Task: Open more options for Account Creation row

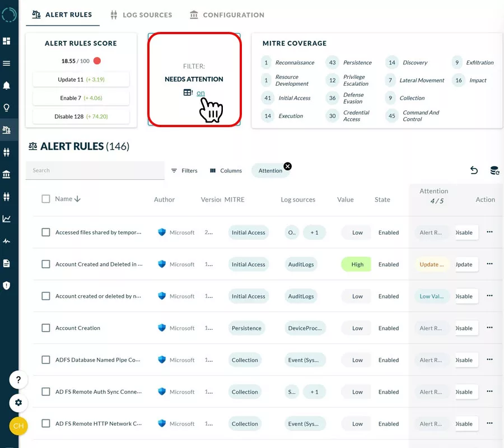Action: tap(489, 328)
